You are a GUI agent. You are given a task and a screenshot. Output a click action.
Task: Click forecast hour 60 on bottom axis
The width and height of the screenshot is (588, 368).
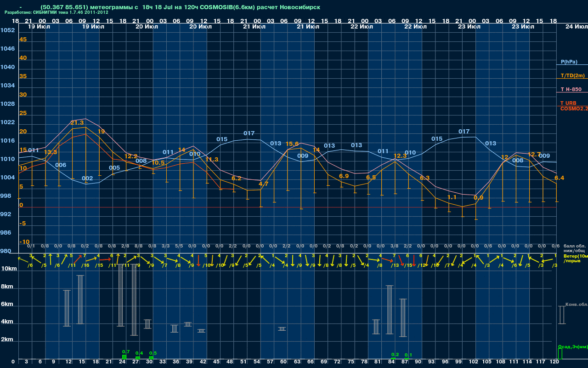pyautogui.click(x=284, y=362)
